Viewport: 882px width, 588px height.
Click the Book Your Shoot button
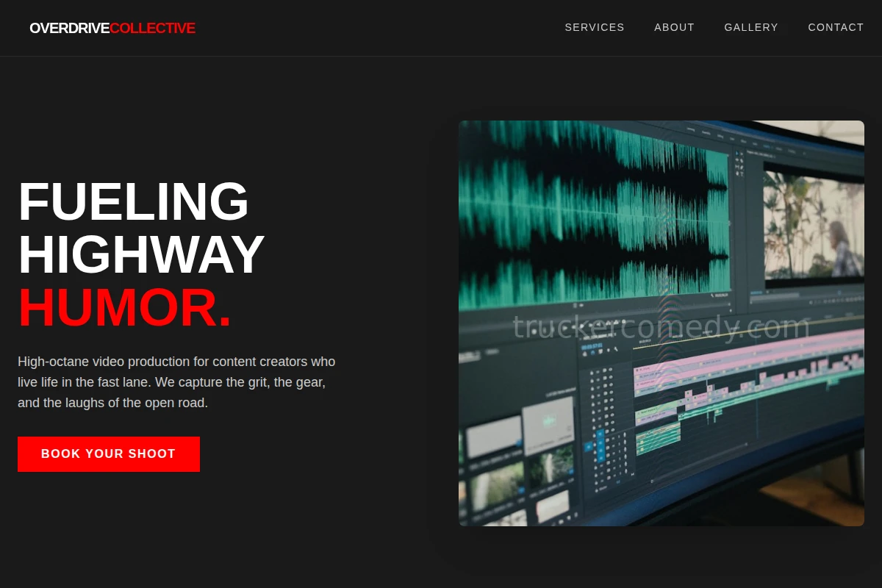[109, 454]
